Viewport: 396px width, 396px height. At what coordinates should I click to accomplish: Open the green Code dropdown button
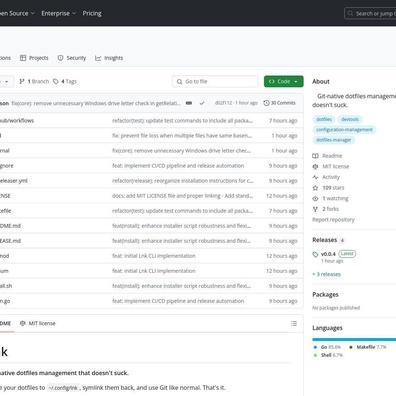pyautogui.click(x=284, y=81)
